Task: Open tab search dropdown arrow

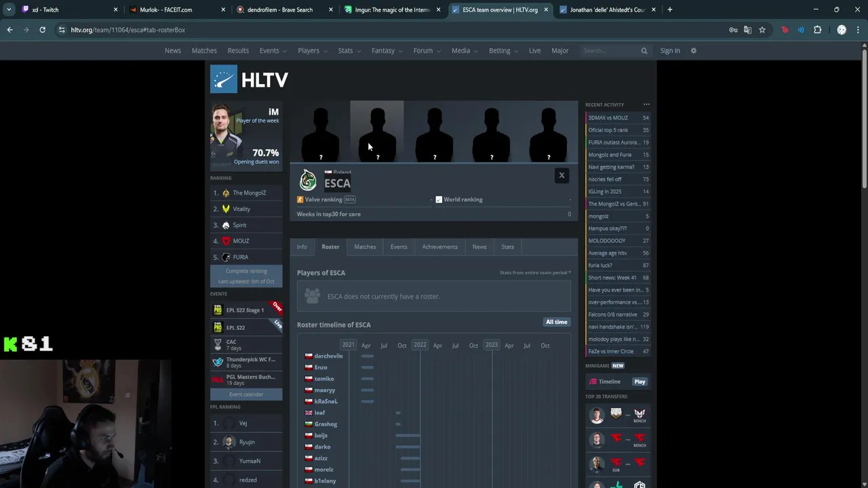Action: click(x=8, y=9)
